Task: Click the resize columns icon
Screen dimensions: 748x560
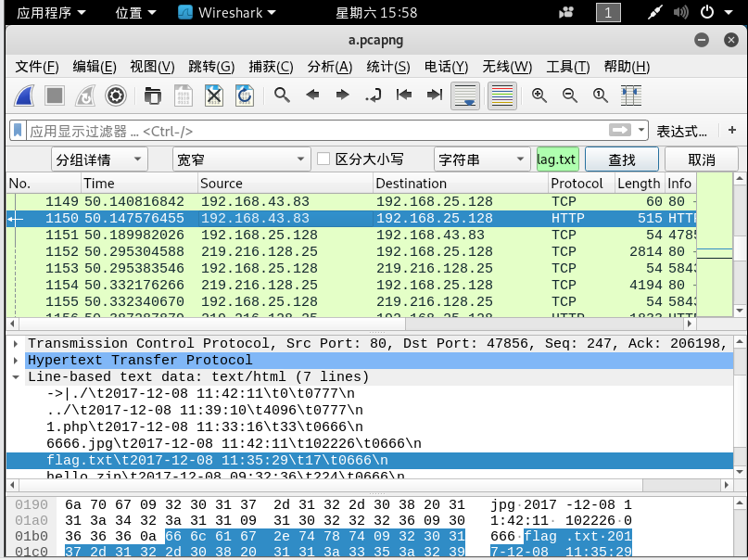Action: [630, 95]
